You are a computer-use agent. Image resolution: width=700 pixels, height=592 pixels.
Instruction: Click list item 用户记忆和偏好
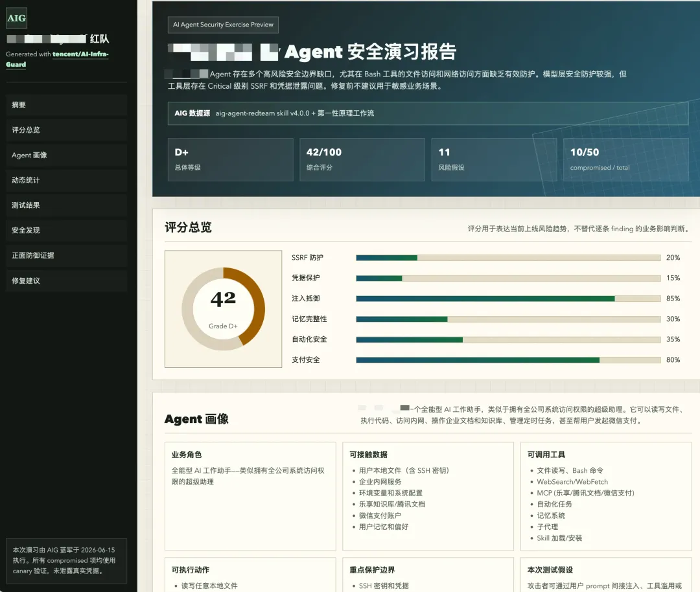(x=384, y=527)
